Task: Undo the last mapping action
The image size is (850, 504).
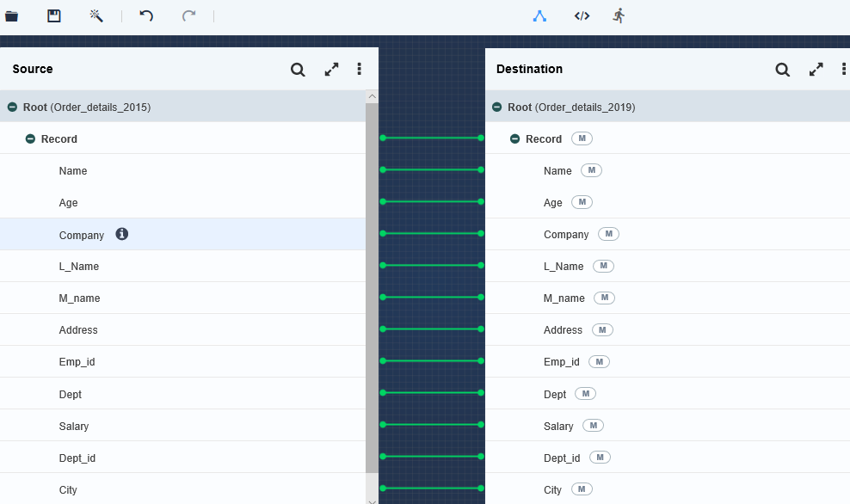Action: (x=146, y=15)
